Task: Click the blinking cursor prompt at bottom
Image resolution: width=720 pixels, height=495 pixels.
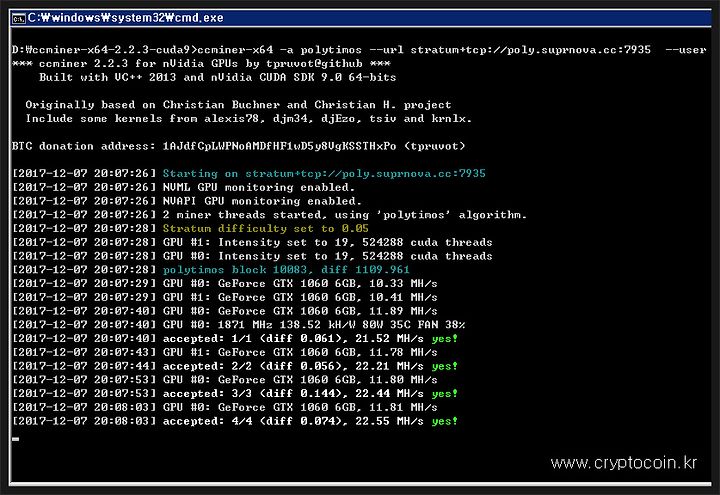Action: 16,439
